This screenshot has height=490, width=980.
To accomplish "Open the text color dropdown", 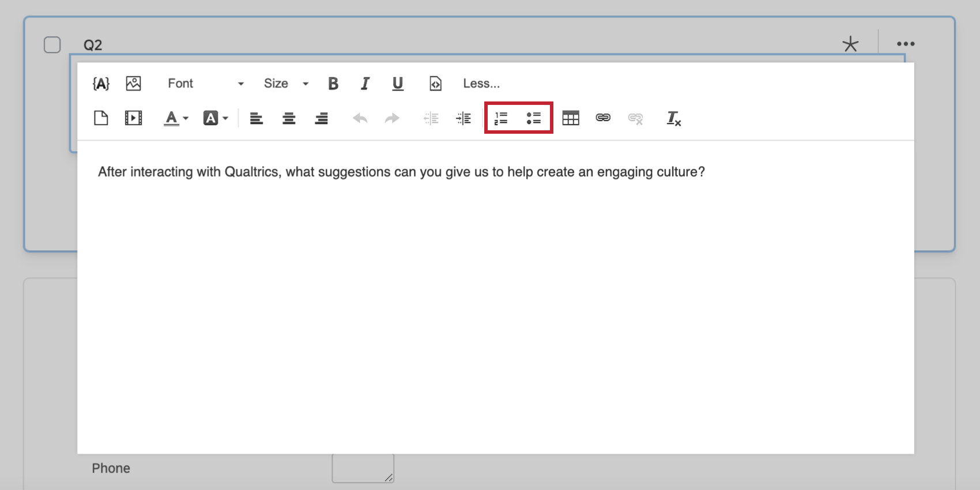I will [176, 118].
